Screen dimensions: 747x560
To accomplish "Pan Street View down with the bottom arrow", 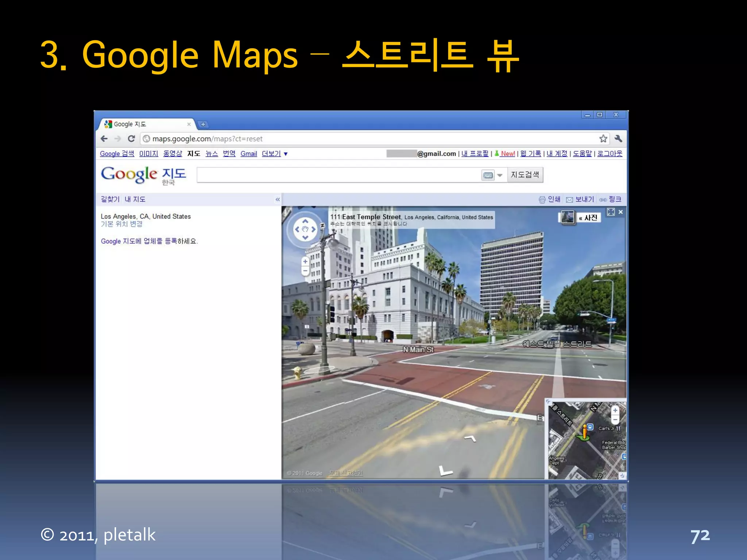I will coord(305,238).
